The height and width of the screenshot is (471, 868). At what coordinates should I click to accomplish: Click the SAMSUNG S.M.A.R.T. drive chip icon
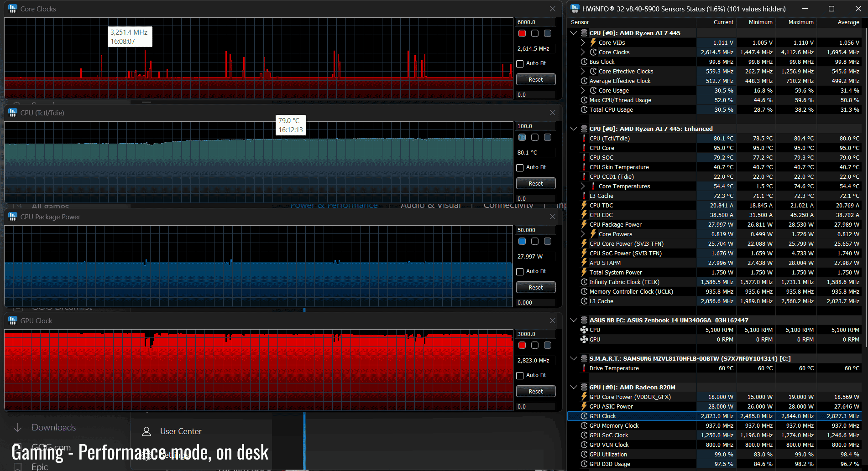[x=584, y=358]
